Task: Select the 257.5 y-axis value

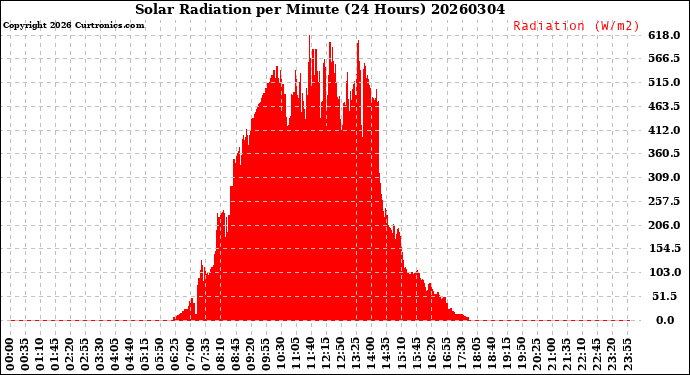Action: click(664, 201)
